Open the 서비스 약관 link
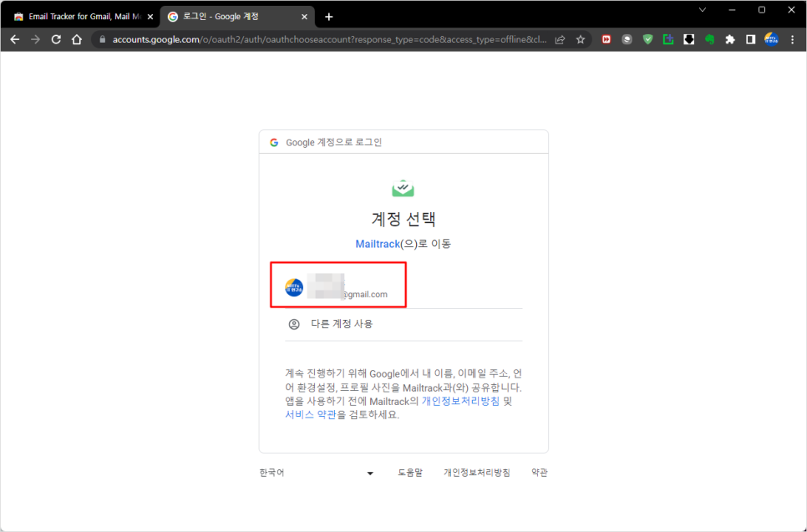807x532 pixels. pyautogui.click(x=311, y=415)
